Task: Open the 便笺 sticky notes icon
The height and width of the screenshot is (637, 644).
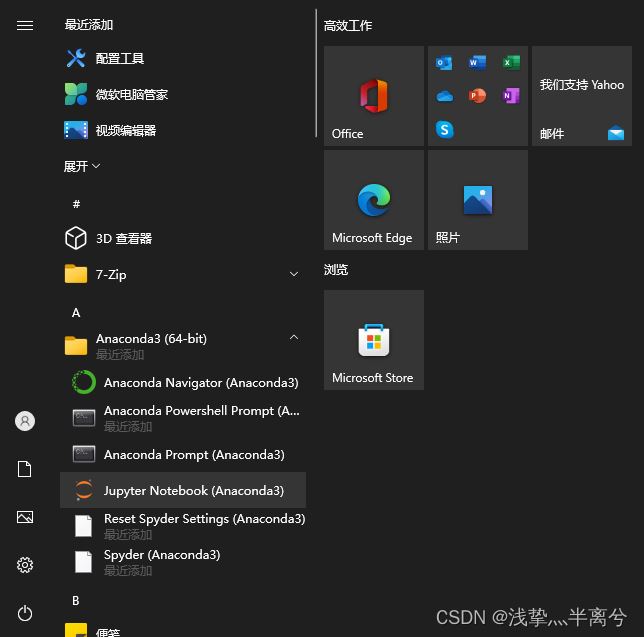Action: tap(76, 630)
